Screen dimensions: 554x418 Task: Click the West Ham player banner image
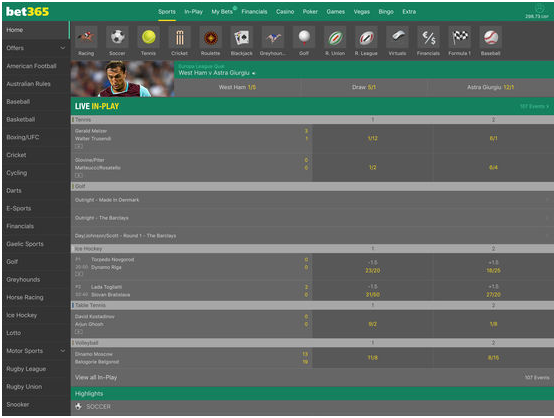(122, 79)
